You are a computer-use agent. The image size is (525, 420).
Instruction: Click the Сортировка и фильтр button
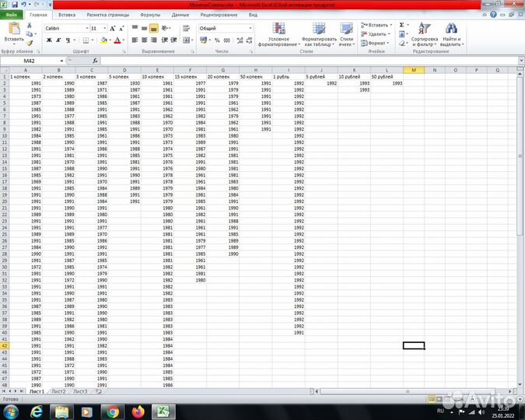pyautogui.click(x=424, y=36)
